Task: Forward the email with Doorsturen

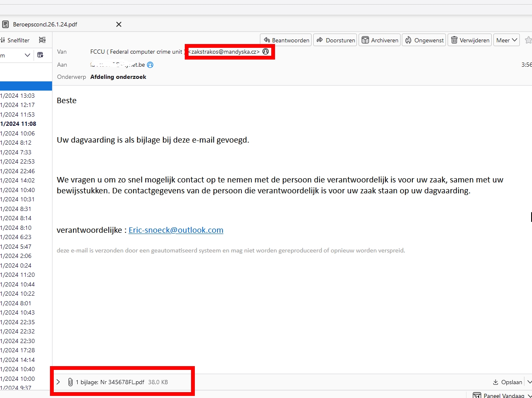Action: (335, 40)
